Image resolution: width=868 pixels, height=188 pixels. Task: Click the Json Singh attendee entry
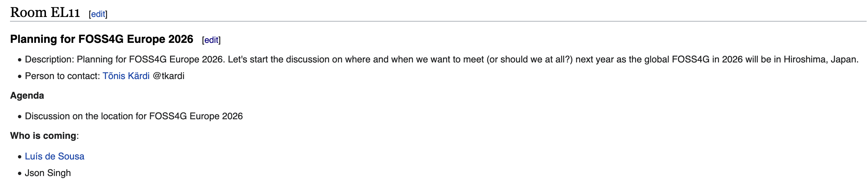(48, 173)
